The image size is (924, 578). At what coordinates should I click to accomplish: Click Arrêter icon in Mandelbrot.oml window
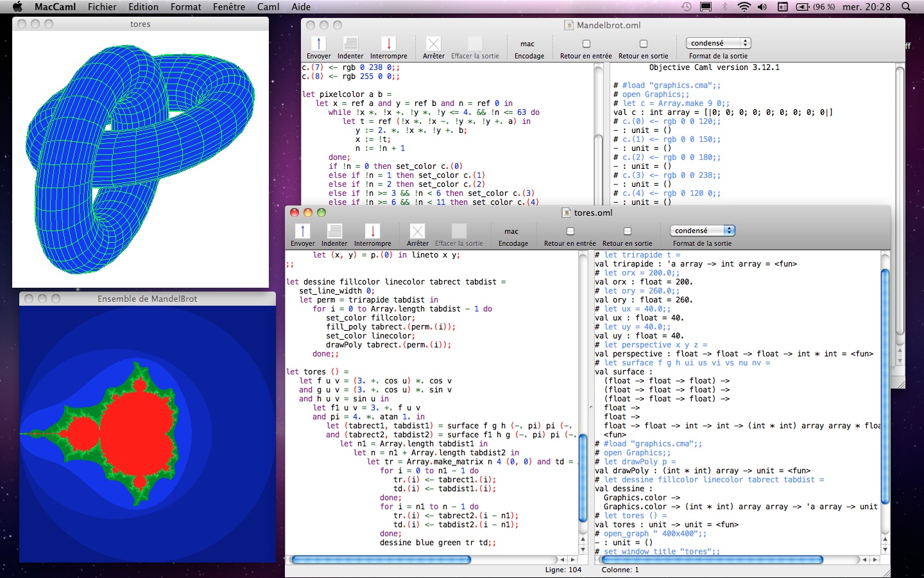pos(434,44)
